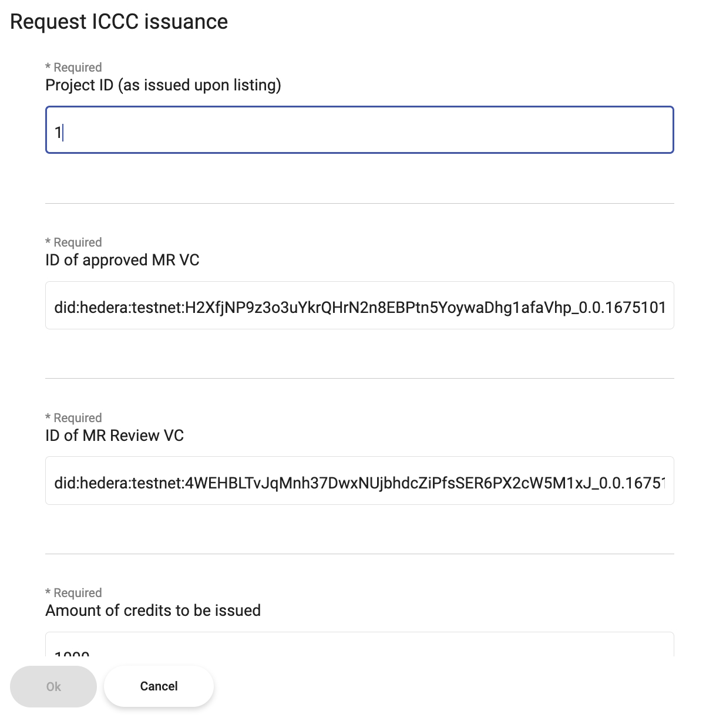Click the 'Amount of credits to be issued' label
706x728 pixels.
point(153,611)
